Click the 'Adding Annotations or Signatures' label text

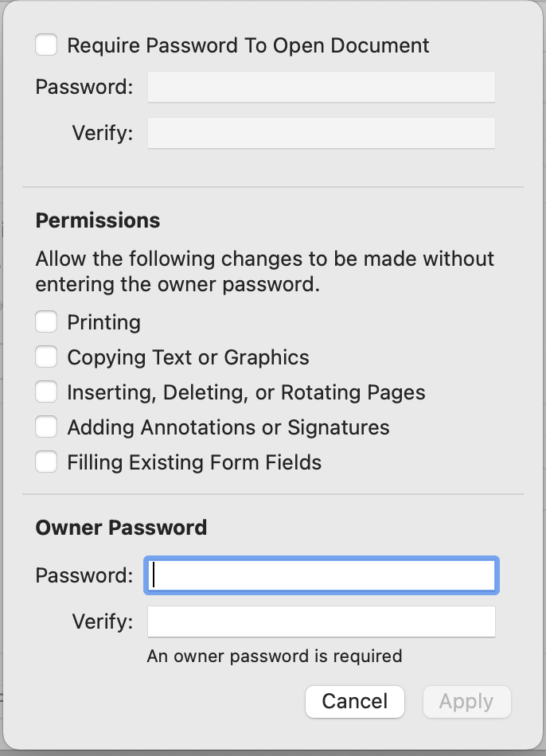[228, 427]
